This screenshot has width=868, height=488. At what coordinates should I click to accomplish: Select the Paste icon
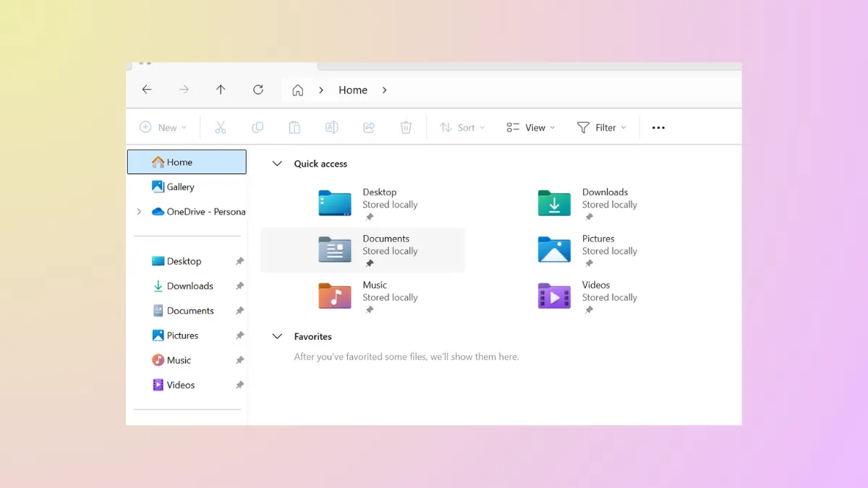tap(294, 127)
